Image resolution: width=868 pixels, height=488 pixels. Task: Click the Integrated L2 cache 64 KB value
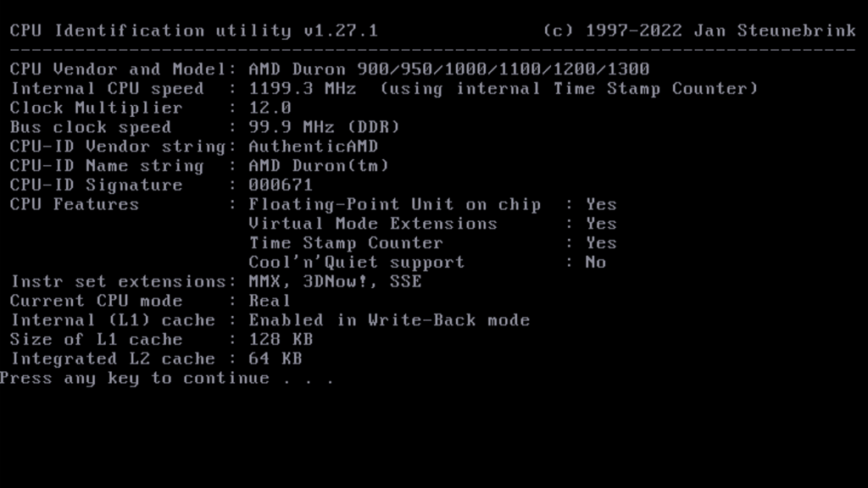(275, 359)
